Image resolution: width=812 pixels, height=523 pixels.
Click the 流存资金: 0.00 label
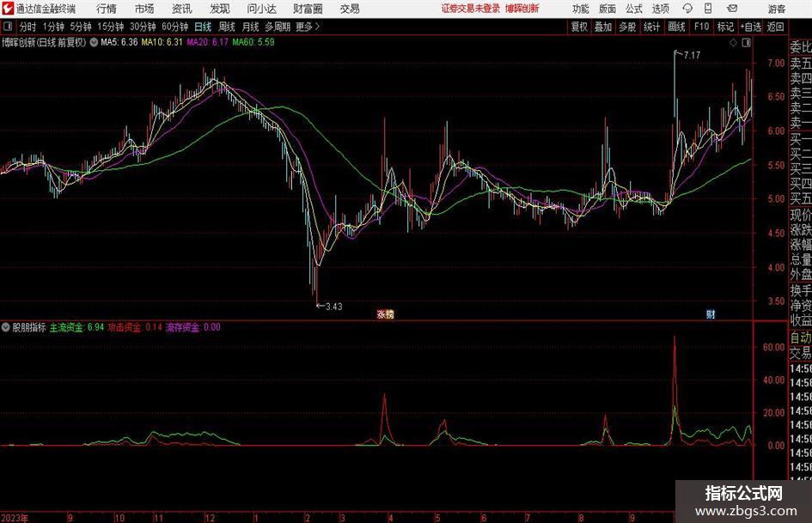pos(192,327)
